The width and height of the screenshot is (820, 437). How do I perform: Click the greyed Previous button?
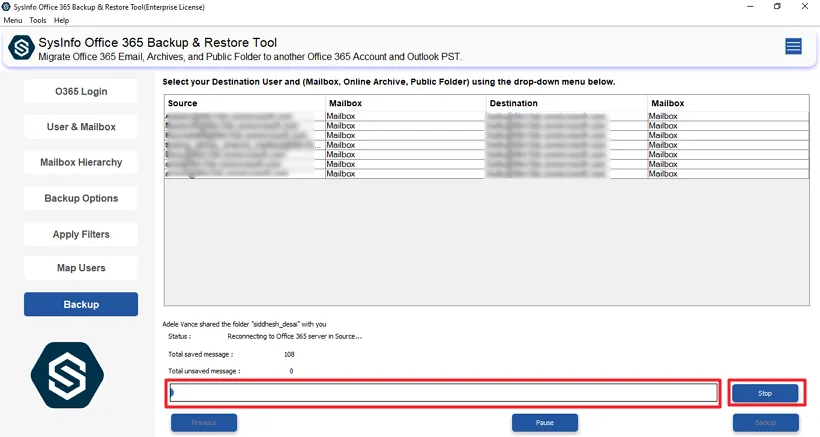pyautogui.click(x=204, y=422)
